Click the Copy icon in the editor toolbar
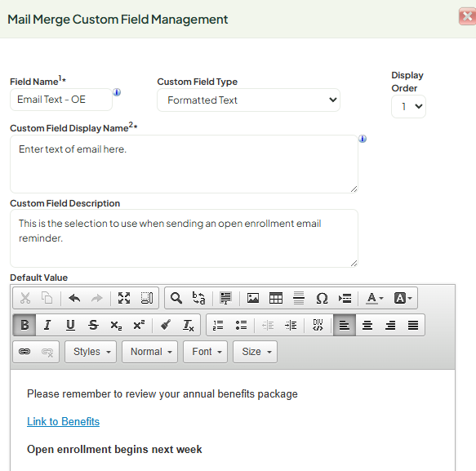The height and width of the screenshot is (471, 476). (47, 298)
